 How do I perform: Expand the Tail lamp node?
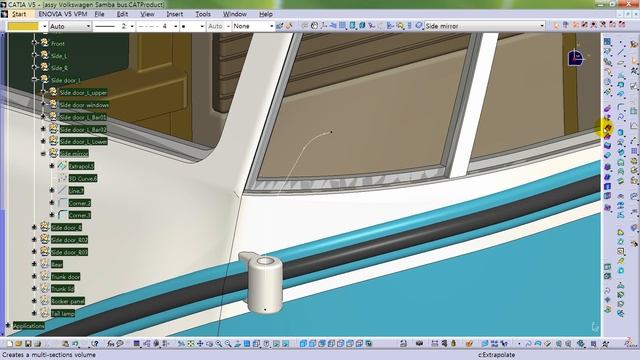(34, 313)
